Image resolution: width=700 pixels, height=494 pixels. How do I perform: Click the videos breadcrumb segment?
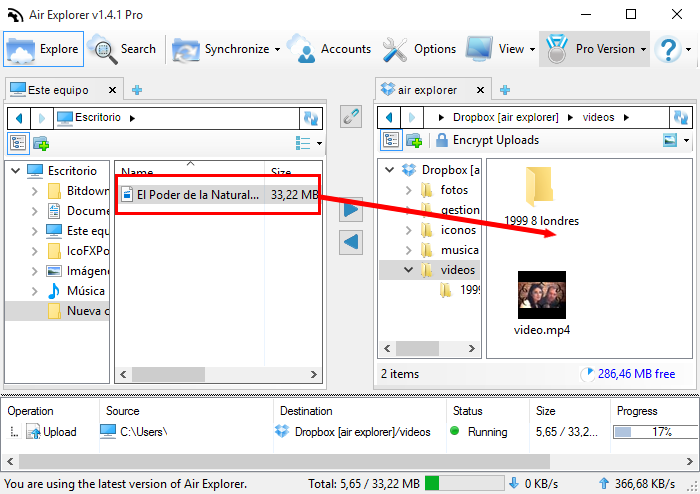coord(598,117)
